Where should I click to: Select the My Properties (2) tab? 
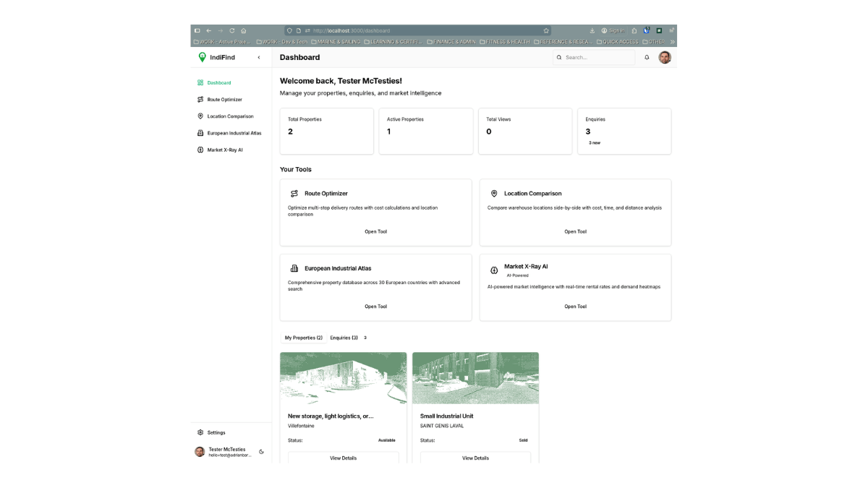pos(304,338)
